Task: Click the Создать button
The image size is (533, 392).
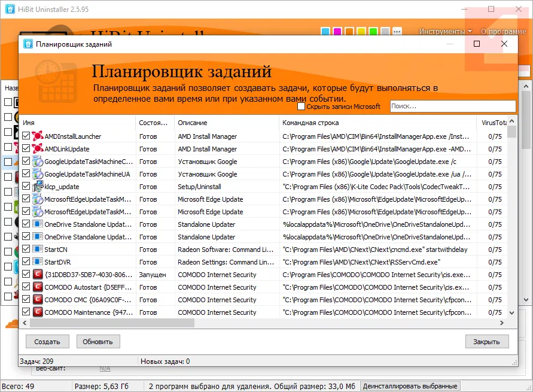Action: coord(47,342)
